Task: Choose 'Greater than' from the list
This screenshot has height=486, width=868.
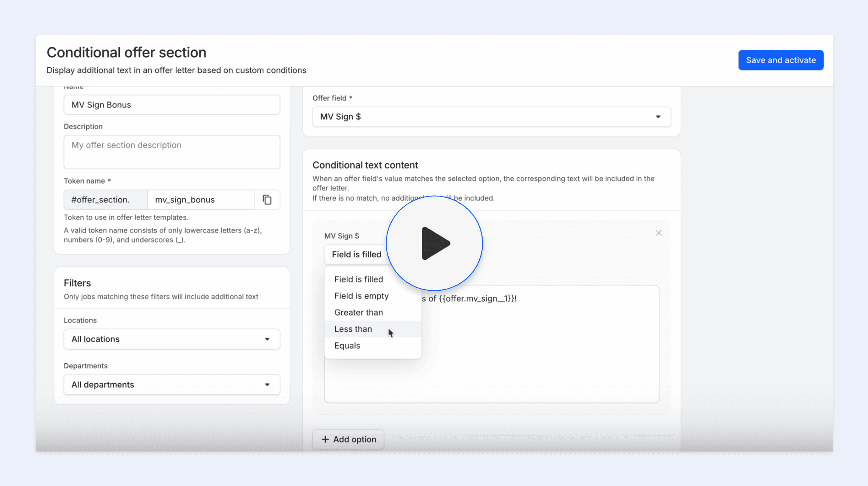Action: (x=359, y=313)
